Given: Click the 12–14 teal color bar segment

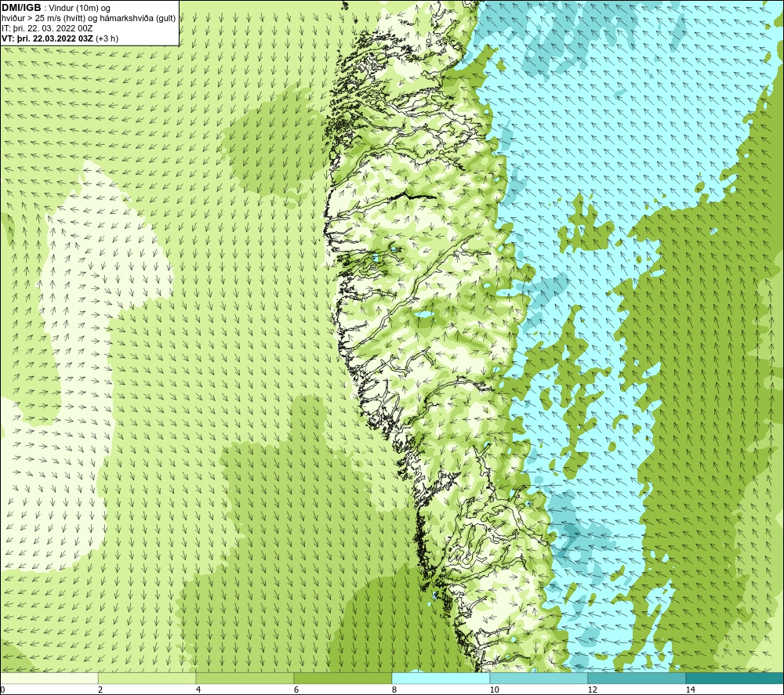Looking at the screenshot, I should pos(637,678).
